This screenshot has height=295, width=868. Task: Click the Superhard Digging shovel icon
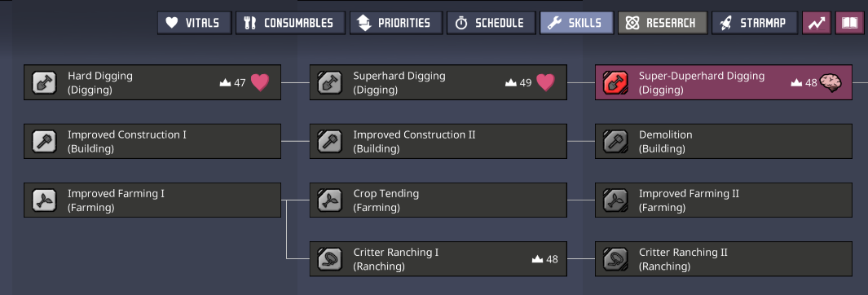tap(329, 82)
